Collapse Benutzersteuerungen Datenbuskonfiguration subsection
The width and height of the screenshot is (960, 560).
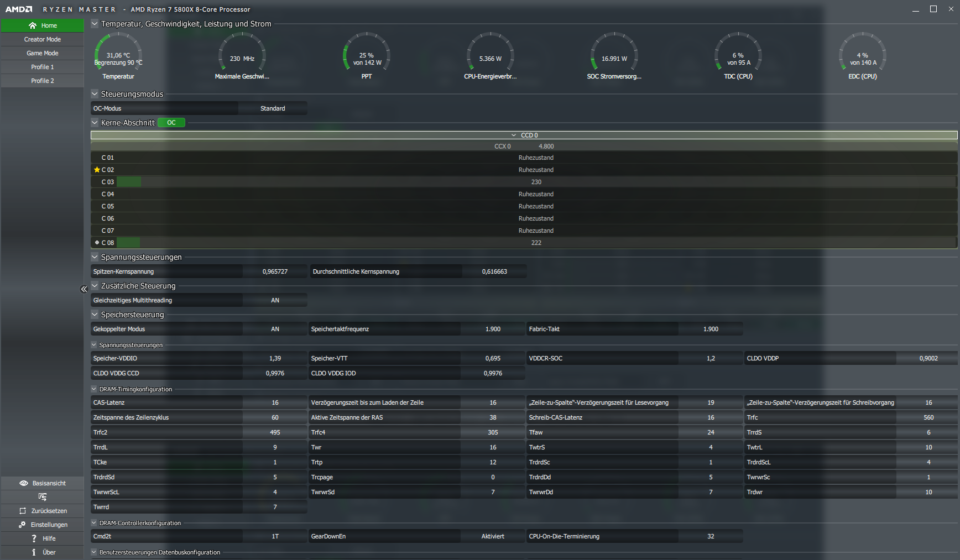point(94,552)
